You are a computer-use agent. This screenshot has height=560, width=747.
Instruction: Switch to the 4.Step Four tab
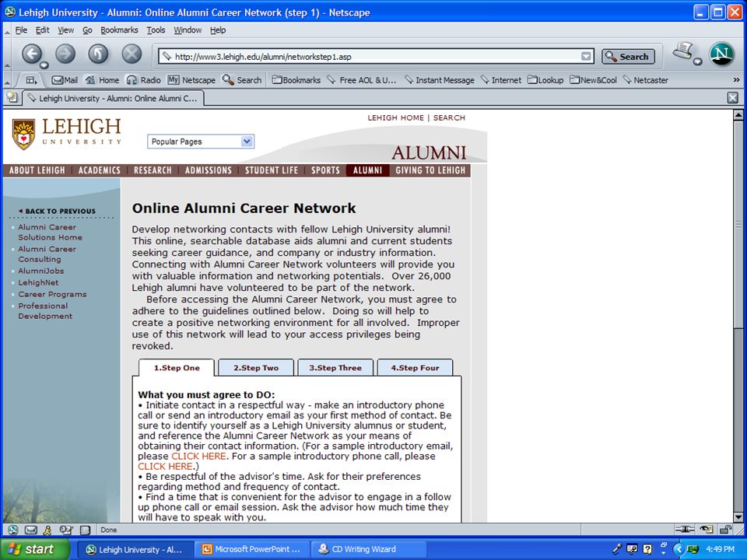pos(415,368)
